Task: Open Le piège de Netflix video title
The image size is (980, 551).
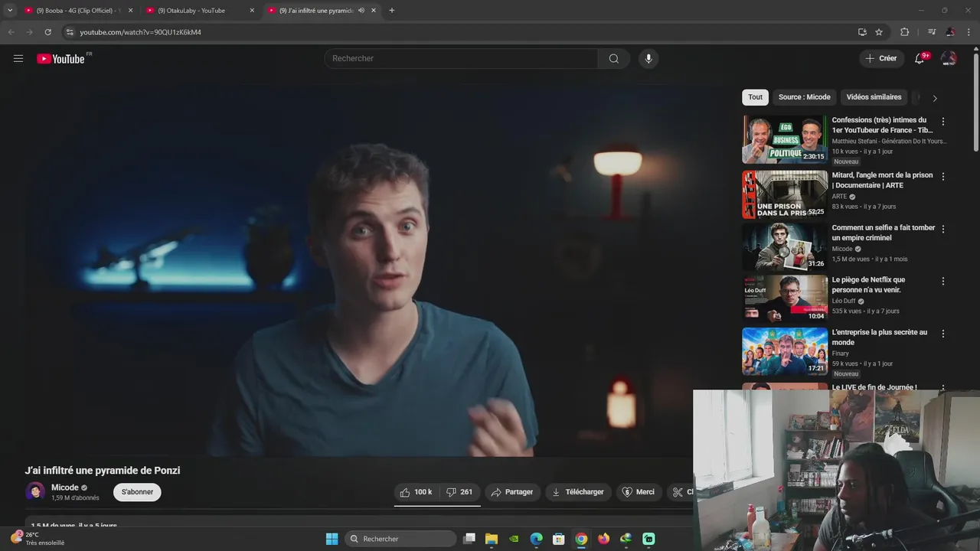Action: (x=868, y=285)
